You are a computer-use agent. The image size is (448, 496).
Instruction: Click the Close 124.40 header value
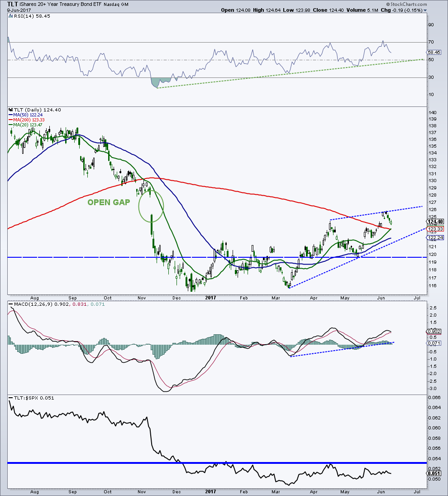328,10
